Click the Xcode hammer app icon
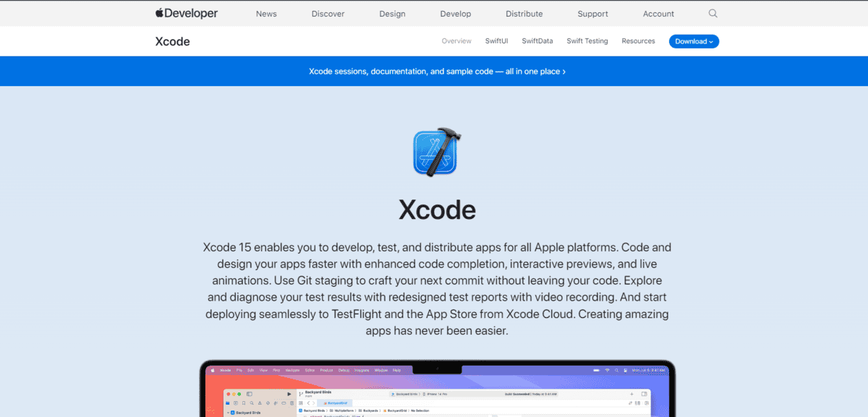The height and width of the screenshot is (417, 868). pos(436,152)
